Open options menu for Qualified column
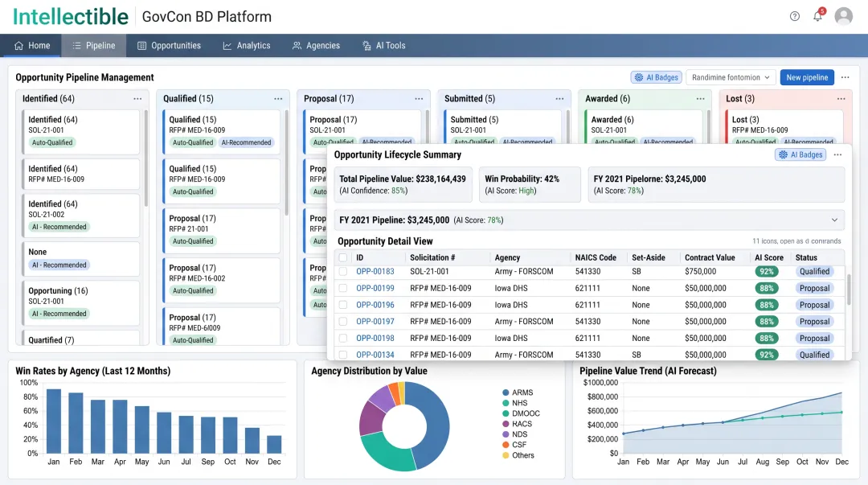The image size is (868, 485). click(x=278, y=99)
